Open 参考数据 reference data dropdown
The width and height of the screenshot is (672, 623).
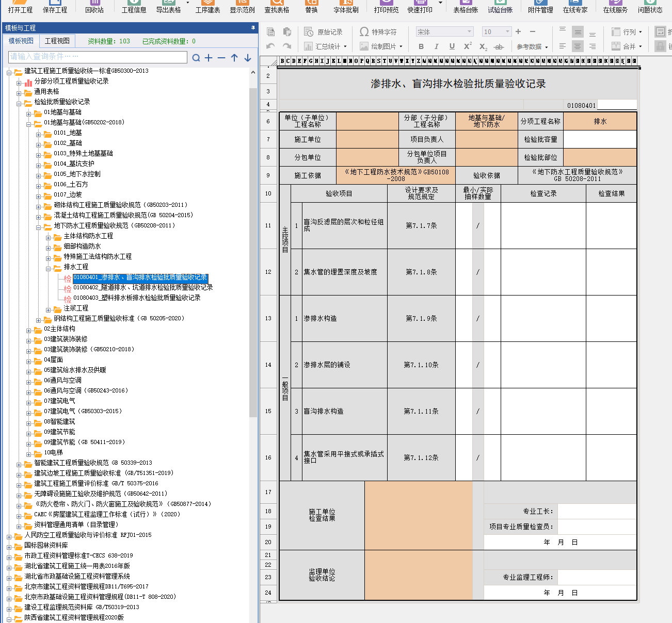pyautogui.click(x=532, y=47)
